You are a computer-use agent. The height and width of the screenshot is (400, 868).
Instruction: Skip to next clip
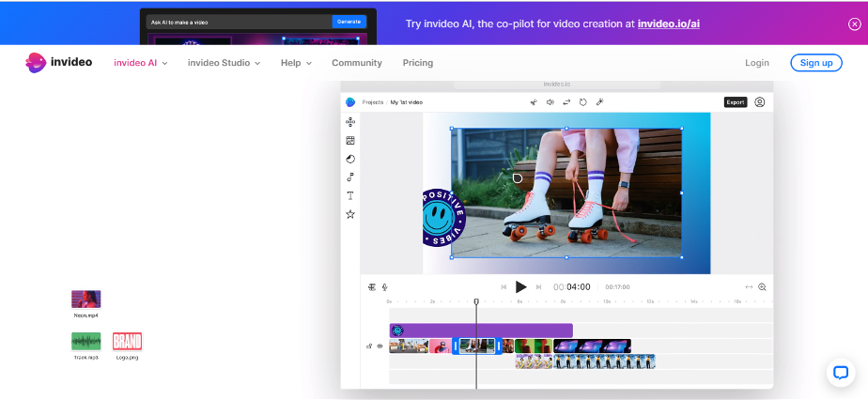[538, 287]
